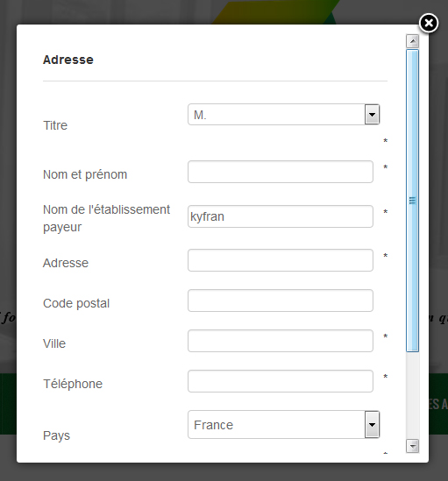Image resolution: width=448 pixels, height=481 pixels.
Task: Click the Ville label text
Action: tap(54, 343)
